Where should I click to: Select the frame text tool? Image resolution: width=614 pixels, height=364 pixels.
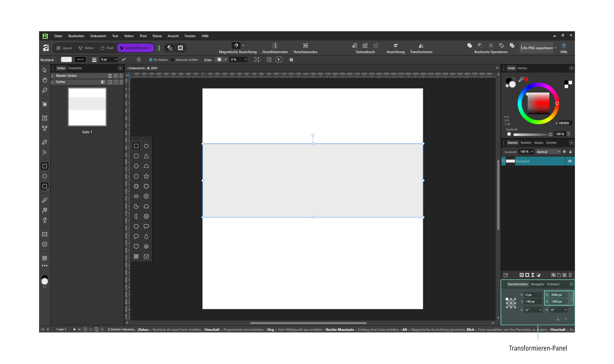pos(45,118)
